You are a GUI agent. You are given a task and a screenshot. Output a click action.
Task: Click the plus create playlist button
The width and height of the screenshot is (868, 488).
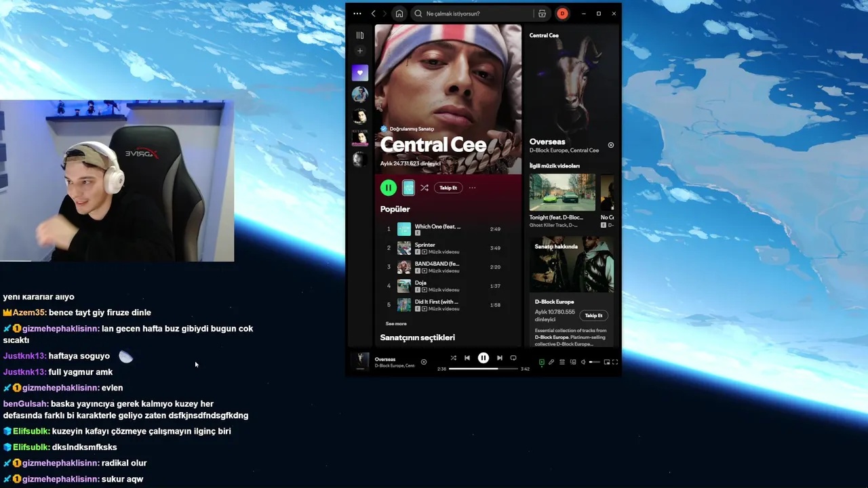(360, 51)
